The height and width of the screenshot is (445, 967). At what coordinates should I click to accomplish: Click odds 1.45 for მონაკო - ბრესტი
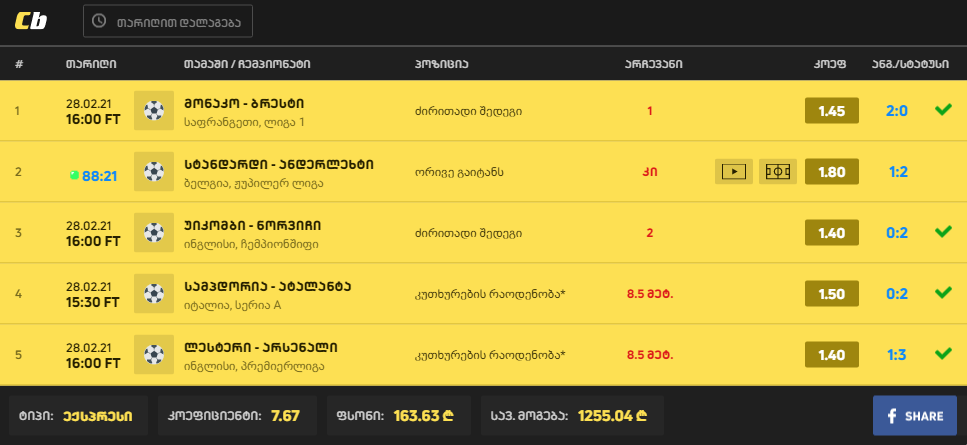click(831, 111)
